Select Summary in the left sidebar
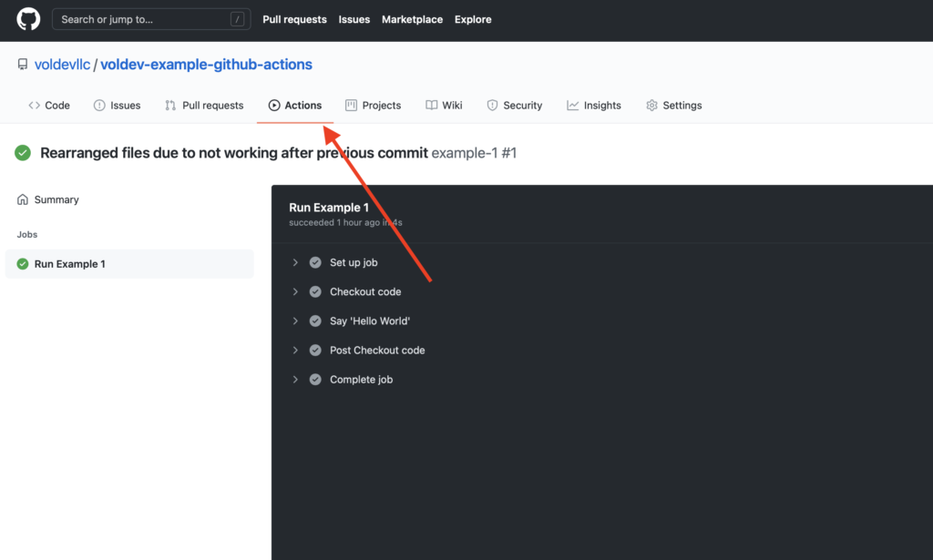The width and height of the screenshot is (933, 560). 55,199
